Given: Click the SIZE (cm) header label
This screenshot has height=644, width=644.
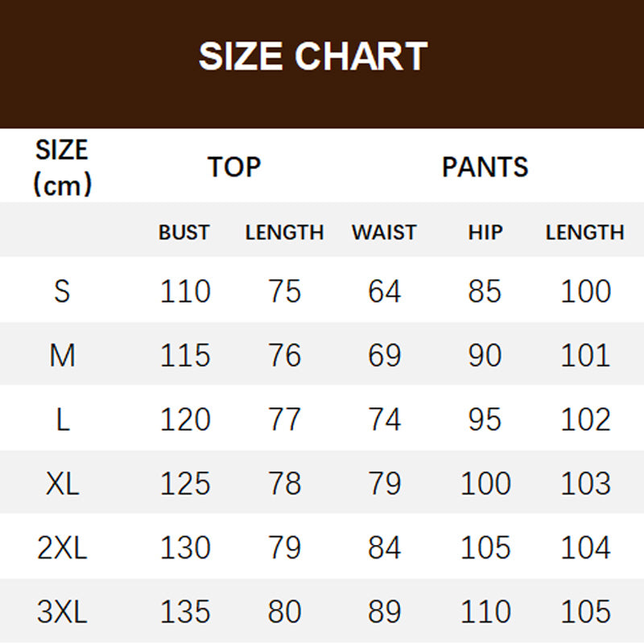Looking at the screenshot, I should (x=62, y=167).
